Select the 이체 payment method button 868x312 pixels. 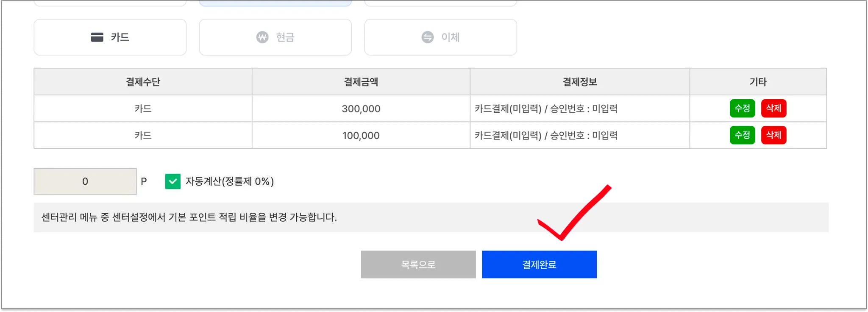[441, 37]
